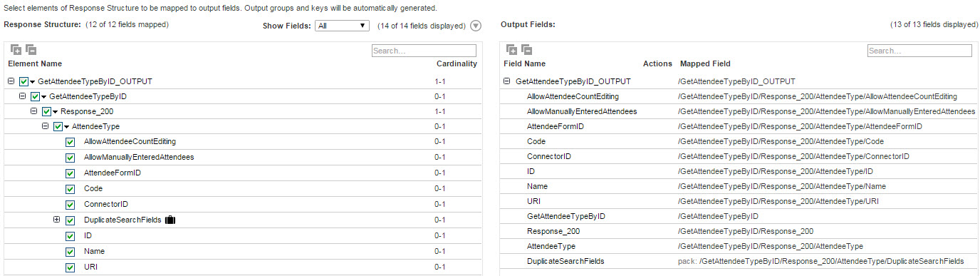Uncheck the URI element checkbox
Screen dimensions: 980x276
tap(70, 267)
